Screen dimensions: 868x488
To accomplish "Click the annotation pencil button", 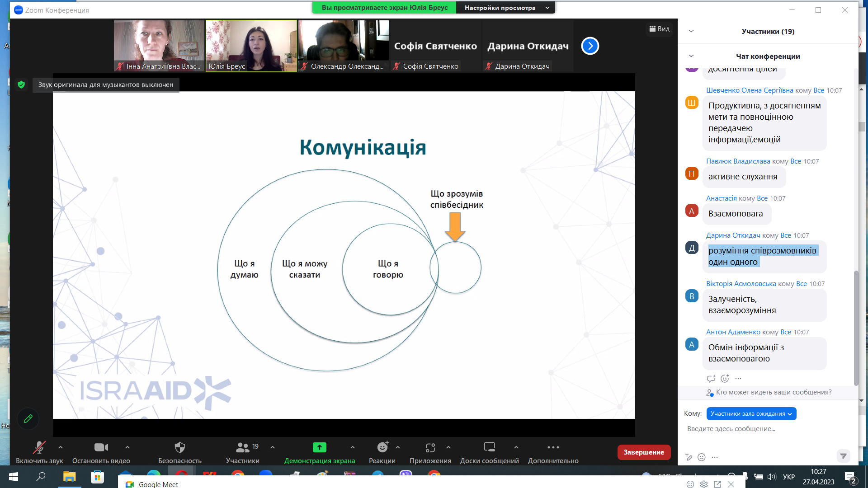I will tap(28, 419).
